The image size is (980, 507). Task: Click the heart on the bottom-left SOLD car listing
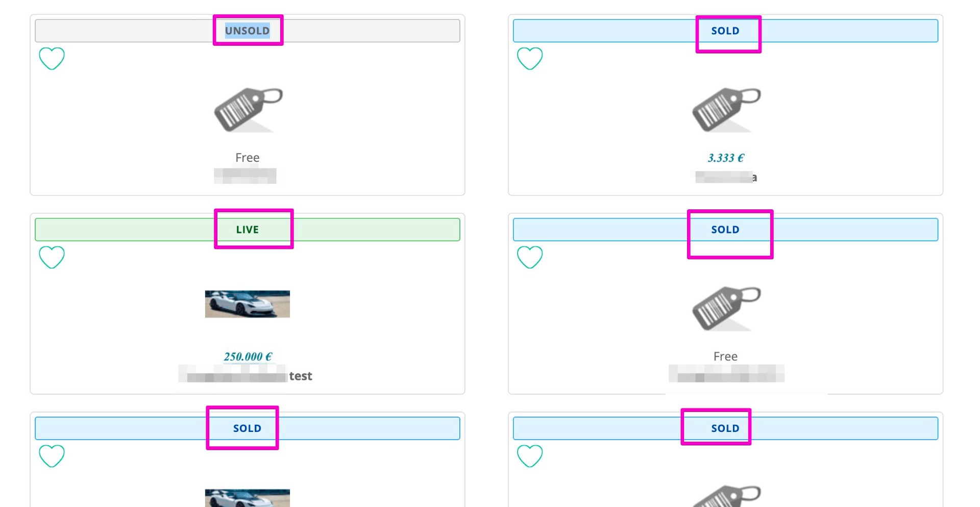pyautogui.click(x=52, y=455)
